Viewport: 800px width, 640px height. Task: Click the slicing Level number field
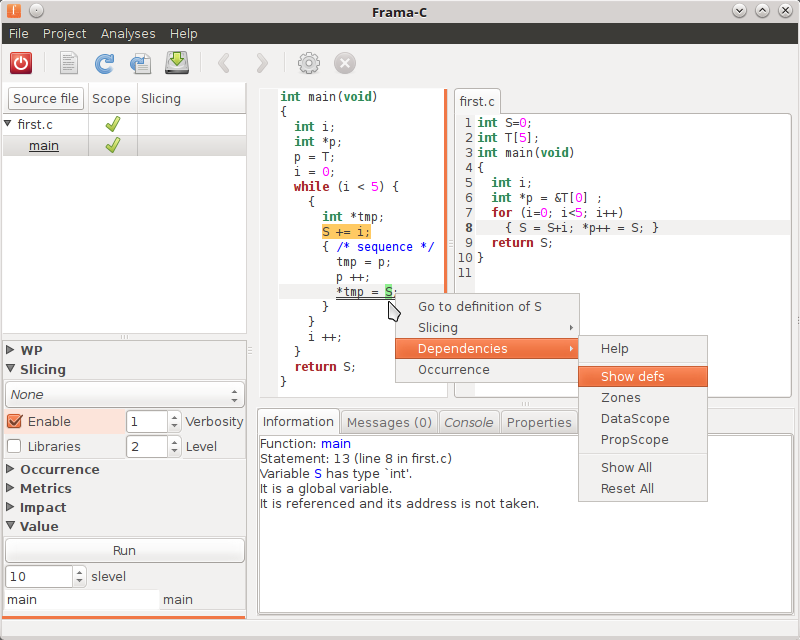point(147,447)
